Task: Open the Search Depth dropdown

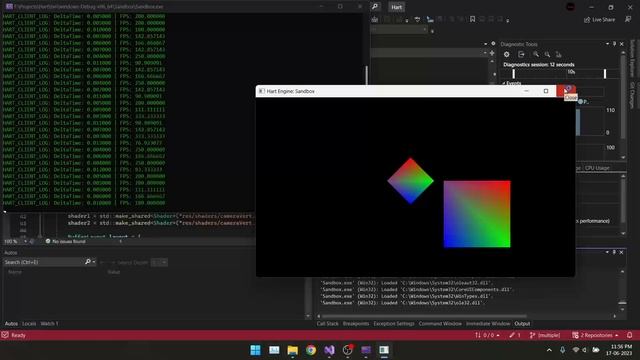Action: [159, 262]
